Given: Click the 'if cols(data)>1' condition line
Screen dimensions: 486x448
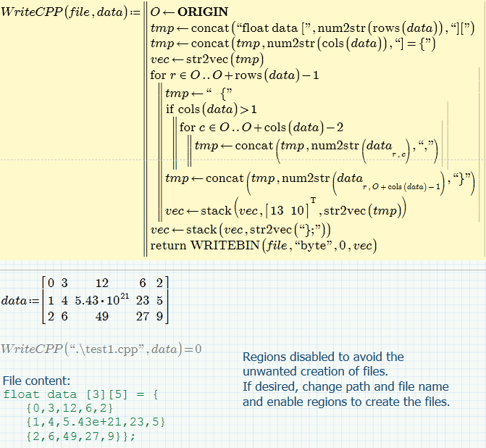Looking at the screenshot, I should coord(211,109).
